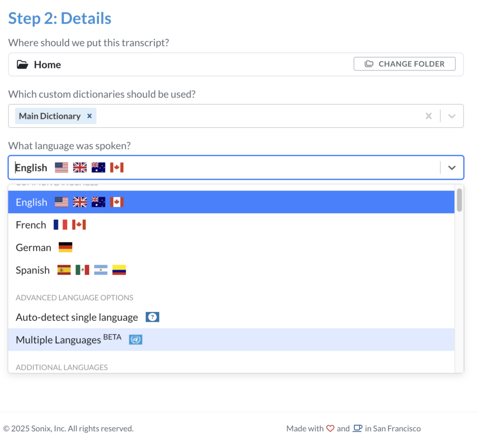This screenshot has width=478, height=448.
Task: Remove the Main Dictionary tag
Action: tap(89, 116)
